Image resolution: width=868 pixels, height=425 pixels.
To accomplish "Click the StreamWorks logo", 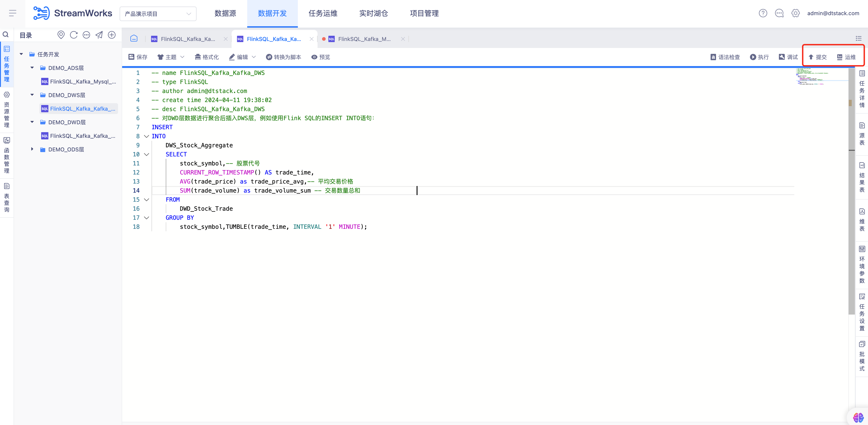I will coord(73,13).
